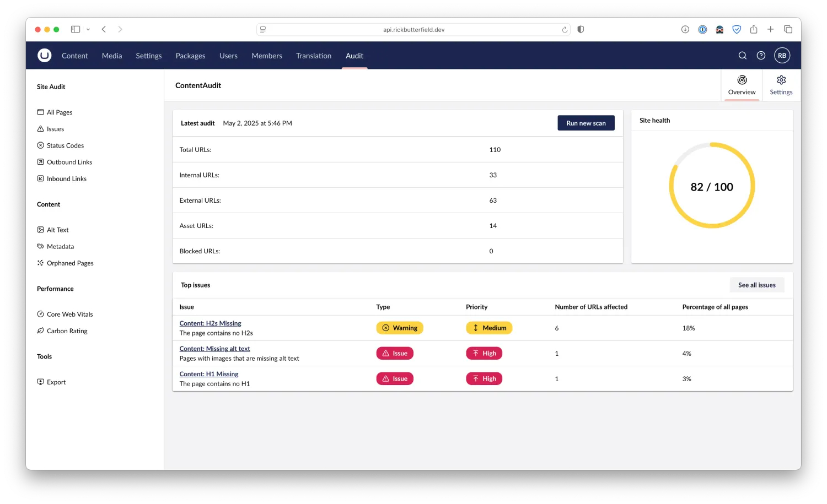See all issues
The image size is (827, 504).
point(756,285)
